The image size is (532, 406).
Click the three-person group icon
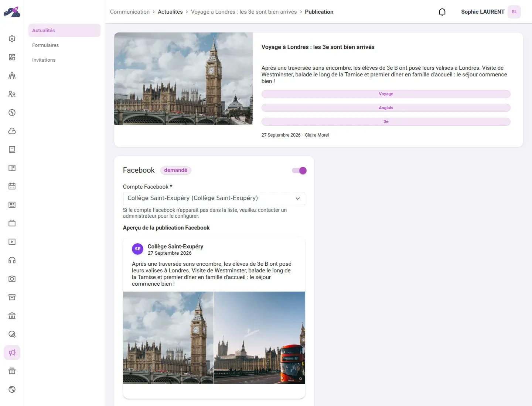[12, 76]
